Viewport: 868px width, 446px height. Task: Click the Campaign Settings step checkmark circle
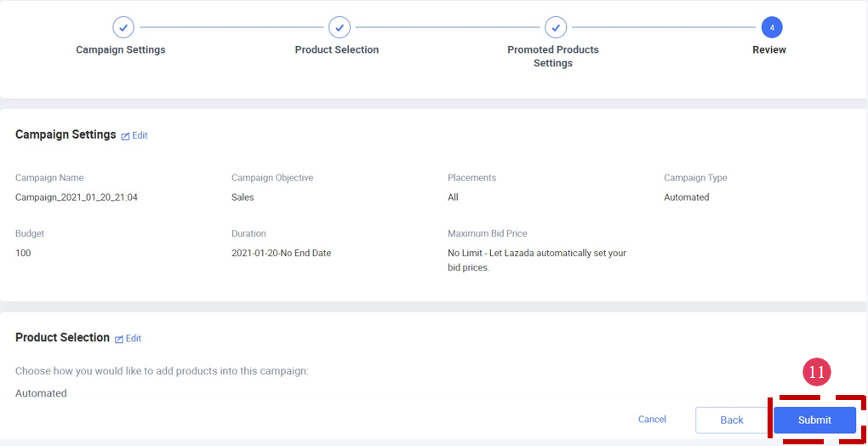point(123,27)
